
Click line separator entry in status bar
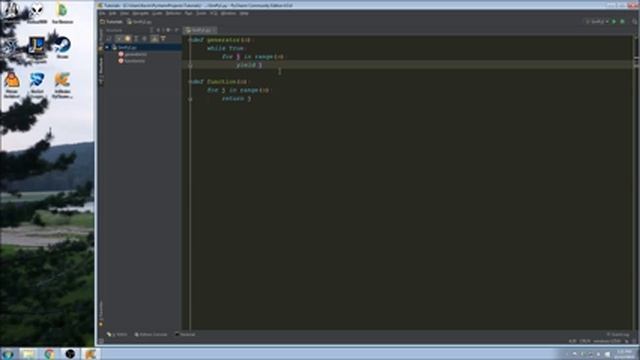[x=585, y=341]
